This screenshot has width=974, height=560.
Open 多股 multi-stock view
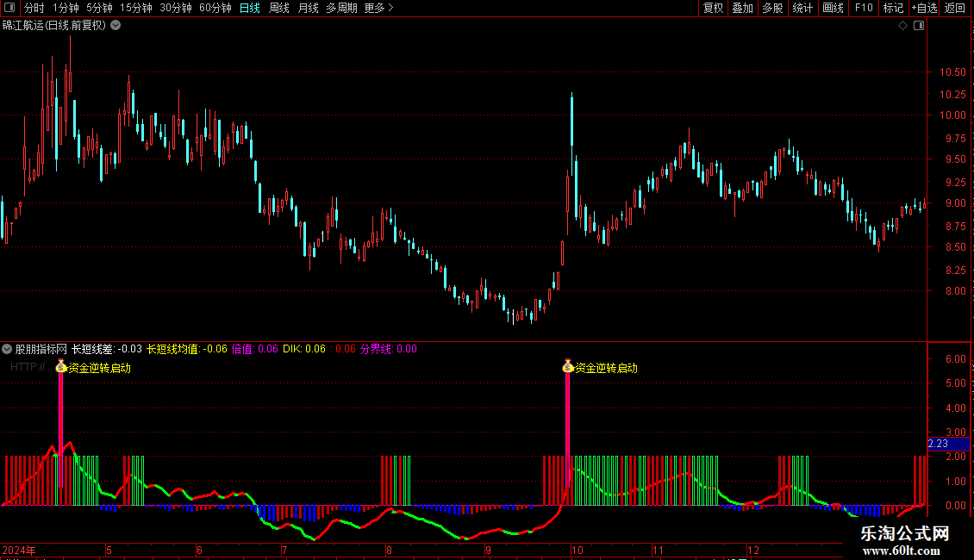tap(772, 8)
